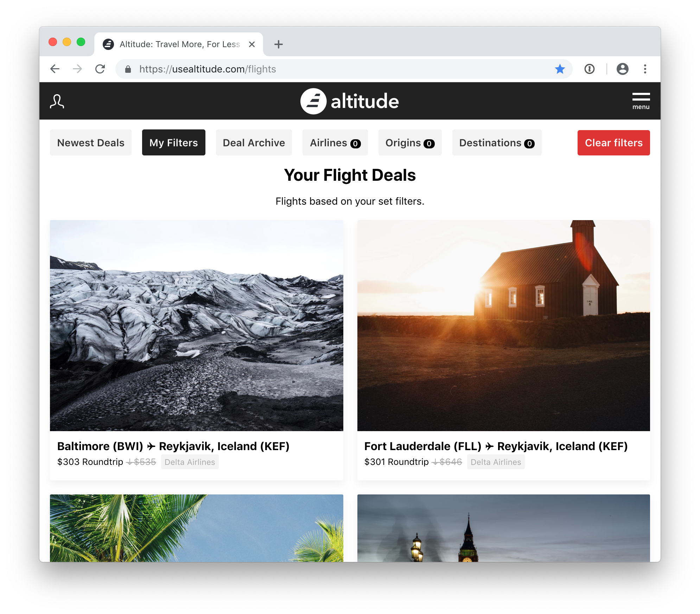The width and height of the screenshot is (700, 614).
Task: Open the Origins filter
Action: (409, 142)
